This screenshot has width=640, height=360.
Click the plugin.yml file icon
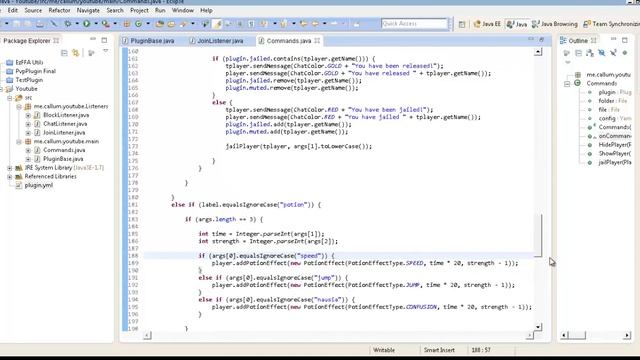point(18,185)
